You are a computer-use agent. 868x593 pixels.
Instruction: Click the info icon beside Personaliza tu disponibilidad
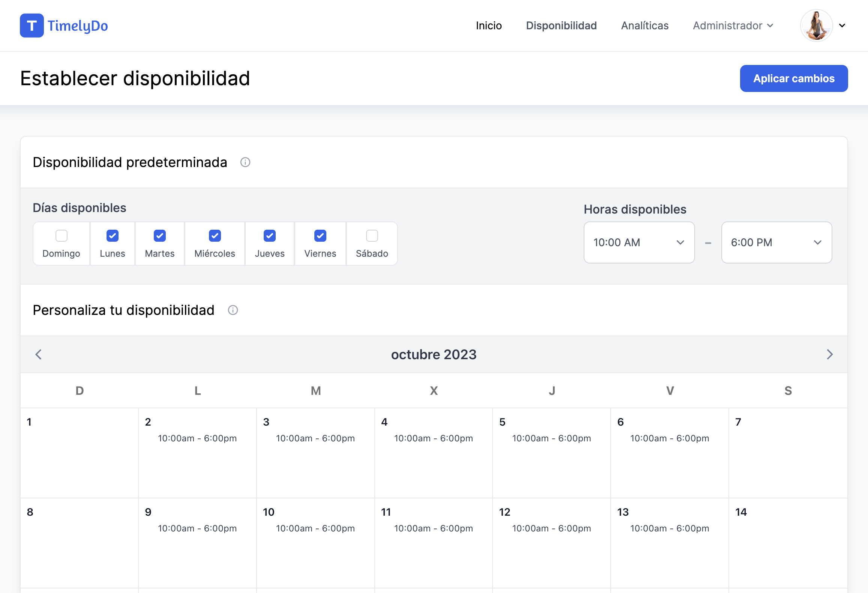pyautogui.click(x=233, y=310)
